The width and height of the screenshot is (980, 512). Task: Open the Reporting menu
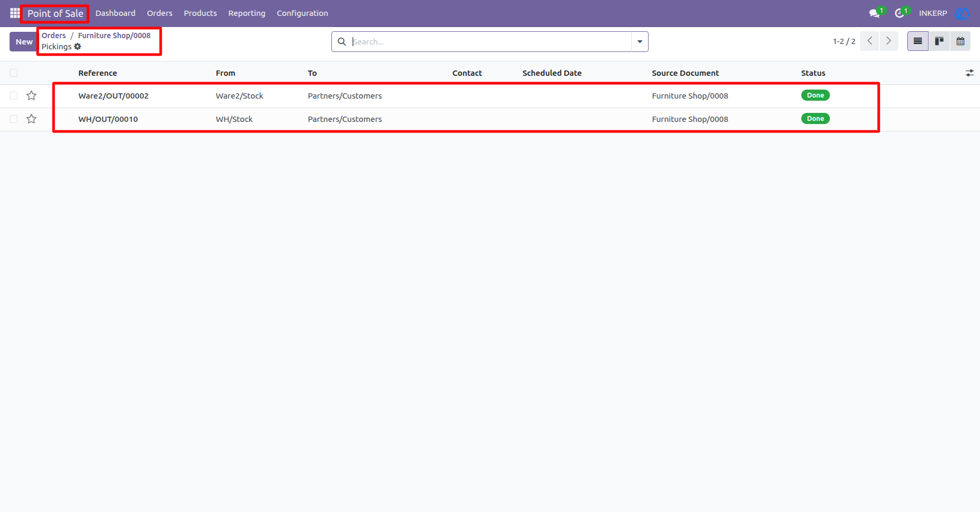tap(247, 13)
